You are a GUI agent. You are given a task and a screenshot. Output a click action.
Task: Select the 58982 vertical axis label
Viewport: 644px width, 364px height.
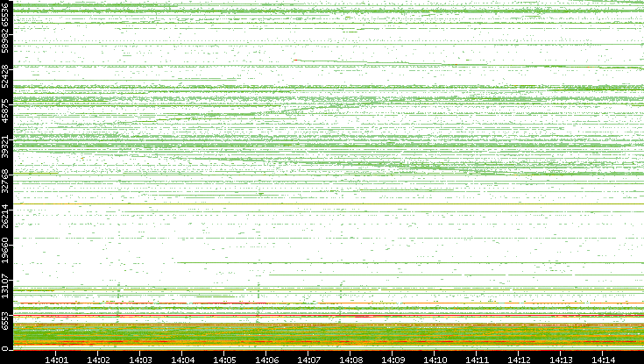pyautogui.click(x=4, y=41)
